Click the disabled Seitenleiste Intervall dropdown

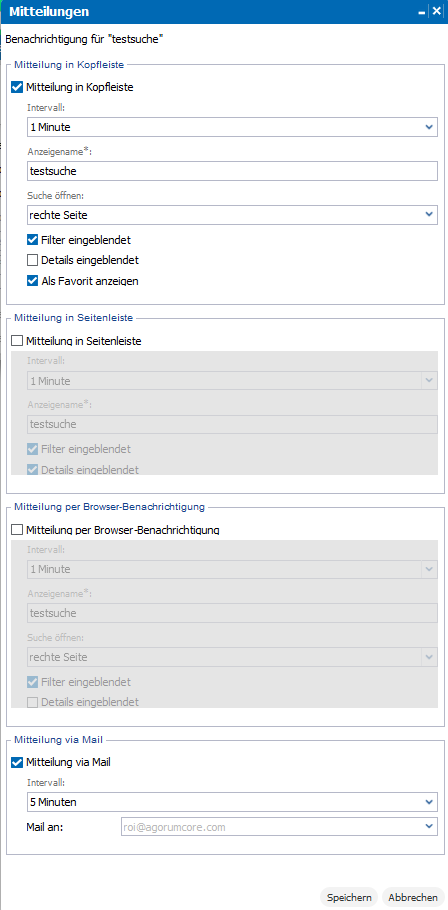click(x=232, y=381)
